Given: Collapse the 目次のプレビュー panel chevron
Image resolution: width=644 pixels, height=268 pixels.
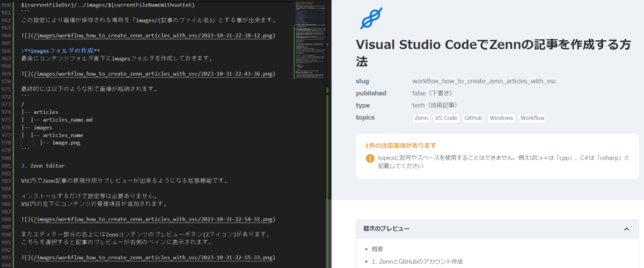Looking at the screenshot, I should [x=626, y=229].
